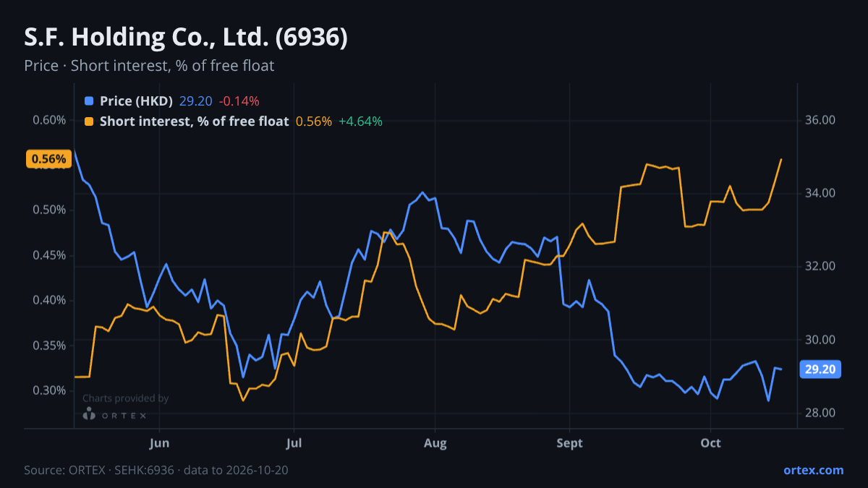Select the Price (HKD) legend label
This screenshot has height=488, width=868.
[x=136, y=101]
